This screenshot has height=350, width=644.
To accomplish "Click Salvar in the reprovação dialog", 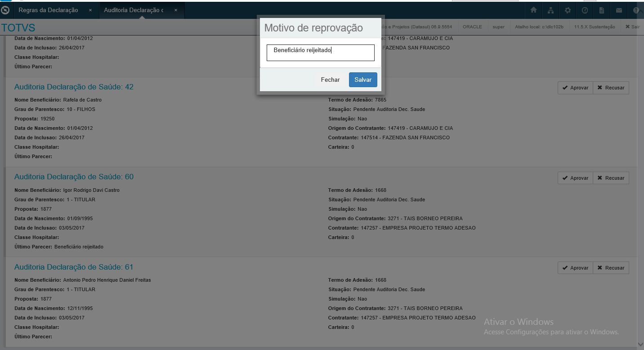I will [363, 80].
